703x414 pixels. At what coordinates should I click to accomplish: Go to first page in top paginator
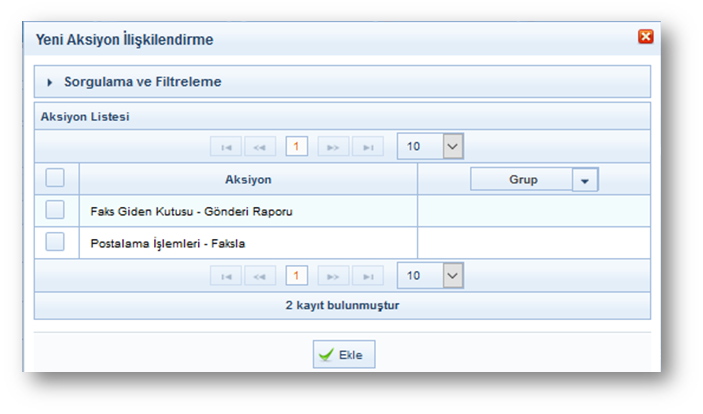[x=225, y=147]
